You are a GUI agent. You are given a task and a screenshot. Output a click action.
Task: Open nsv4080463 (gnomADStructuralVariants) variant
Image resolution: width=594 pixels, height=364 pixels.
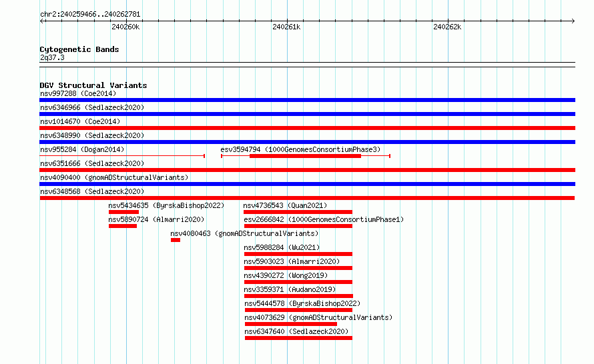tap(244, 233)
